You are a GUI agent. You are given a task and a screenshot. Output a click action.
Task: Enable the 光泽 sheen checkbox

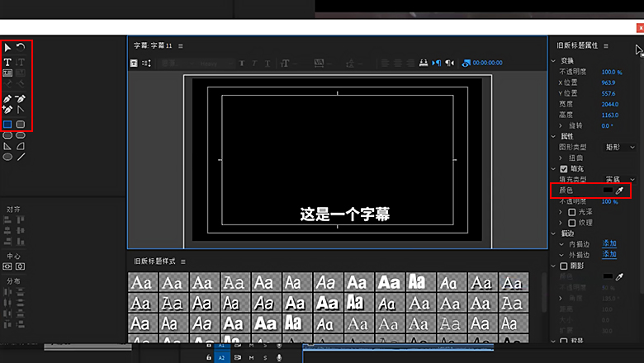pos(571,212)
